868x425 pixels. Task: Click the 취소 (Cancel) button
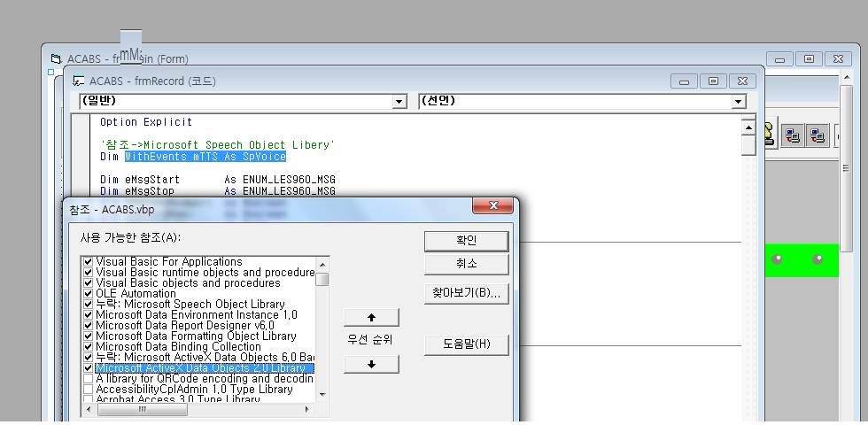(x=466, y=264)
